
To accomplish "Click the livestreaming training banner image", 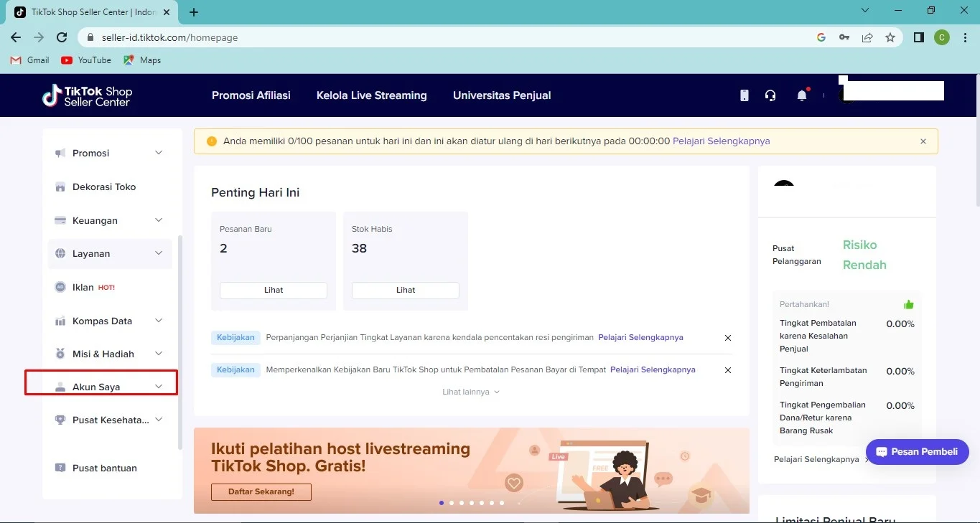I will (472, 471).
